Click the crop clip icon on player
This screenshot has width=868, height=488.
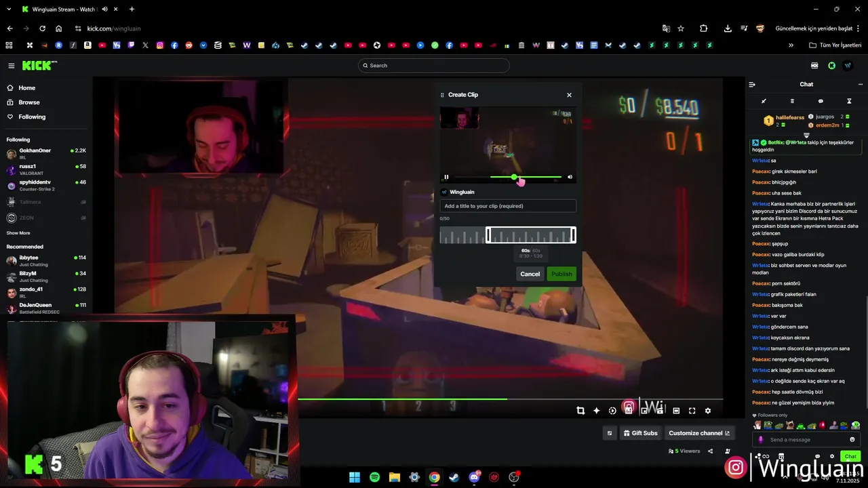(x=580, y=411)
